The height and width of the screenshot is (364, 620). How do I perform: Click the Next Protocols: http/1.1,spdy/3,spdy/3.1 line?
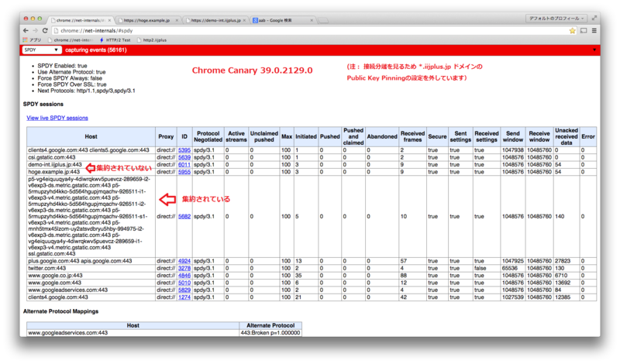pos(86,91)
